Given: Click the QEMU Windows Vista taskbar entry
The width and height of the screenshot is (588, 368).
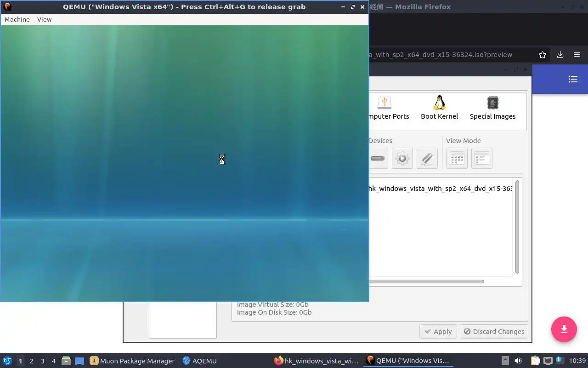Looking at the screenshot, I should point(408,361).
